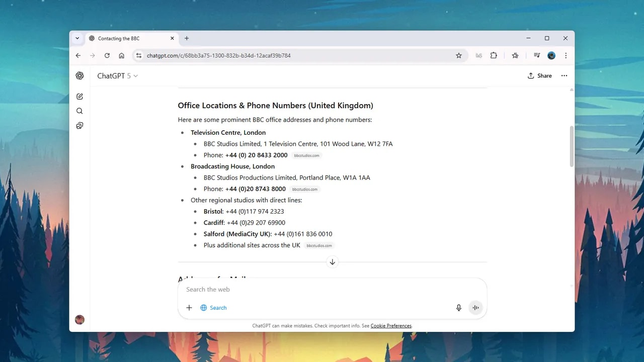Open search chats magnifier icon

(x=79, y=111)
